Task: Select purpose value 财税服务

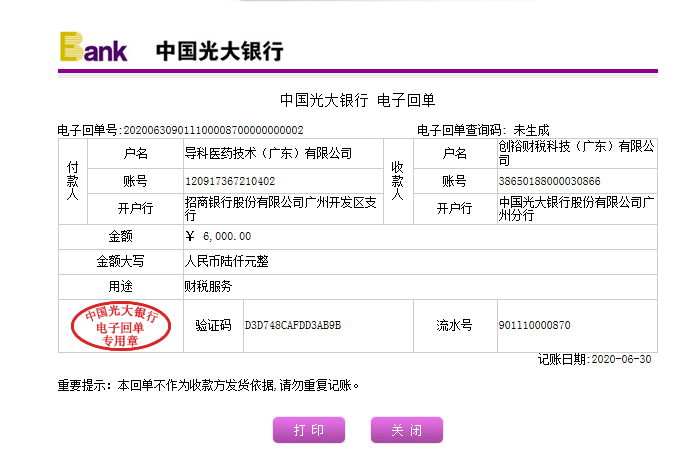Action: point(208,286)
